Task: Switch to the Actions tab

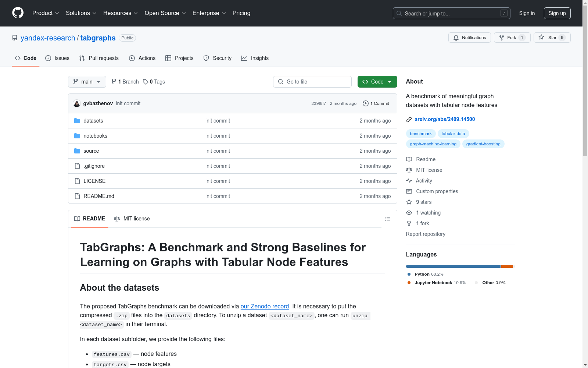Action: click(142, 58)
